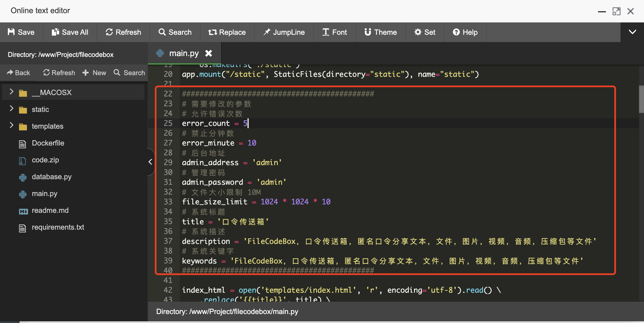Click the Save floppy disk icon
The height and width of the screenshot is (323, 644).
pyautogui.click(x=11, y=32)
